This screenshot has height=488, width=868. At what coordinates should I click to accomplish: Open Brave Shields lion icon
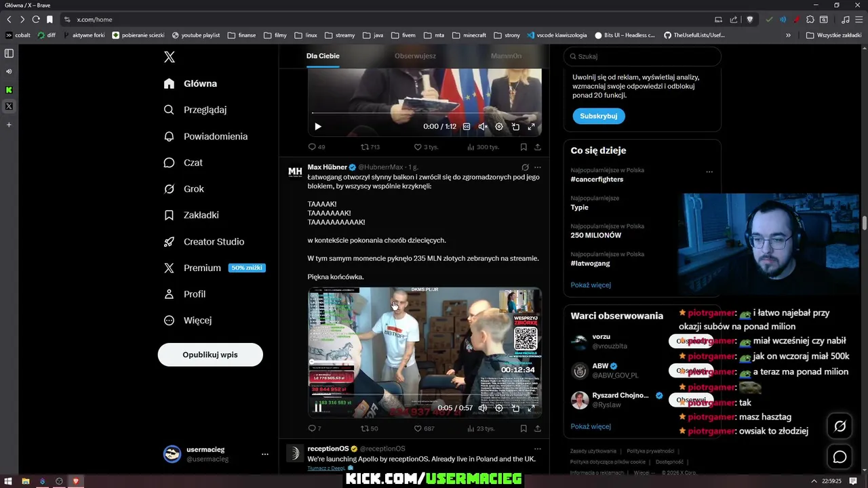[749, 20]
